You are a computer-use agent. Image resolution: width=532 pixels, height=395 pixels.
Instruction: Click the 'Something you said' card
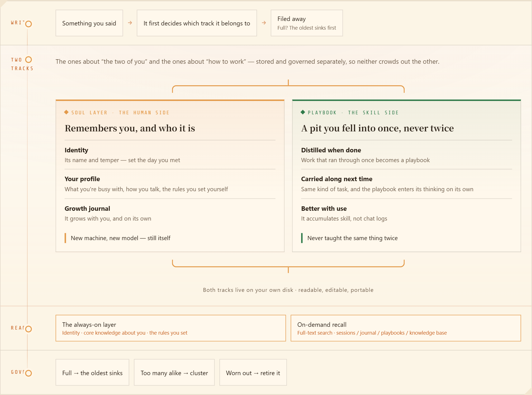click(89, 23)
